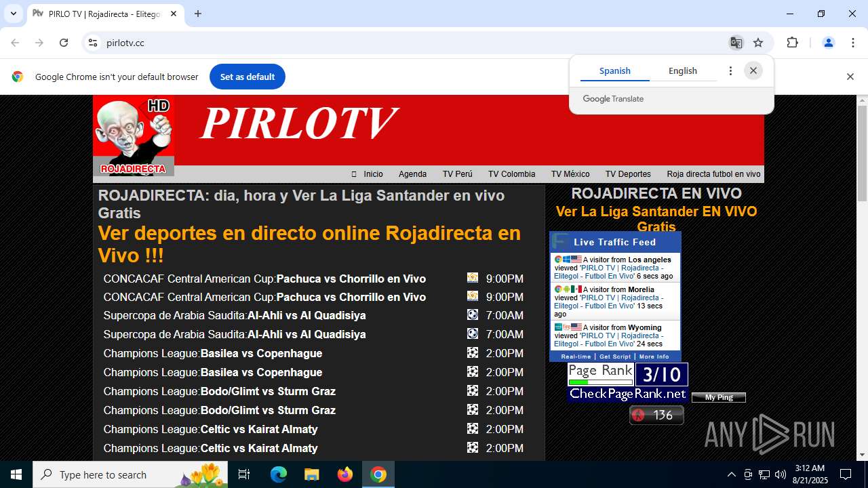
Task: Open first Pachuca vs Chorrillo en Vivo
Action: tap(351, 279)
